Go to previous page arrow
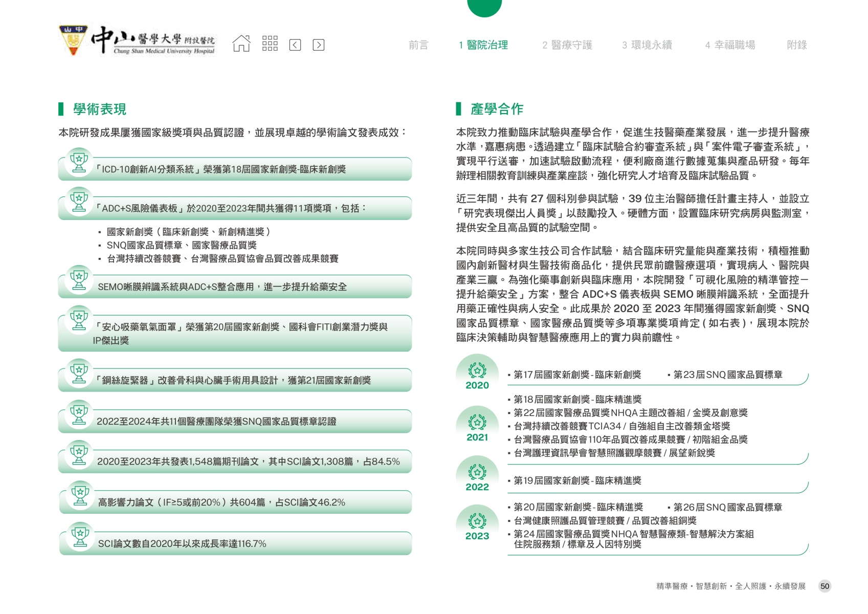The width and height of the screenshot is (868, 614). tap(295, 45)
